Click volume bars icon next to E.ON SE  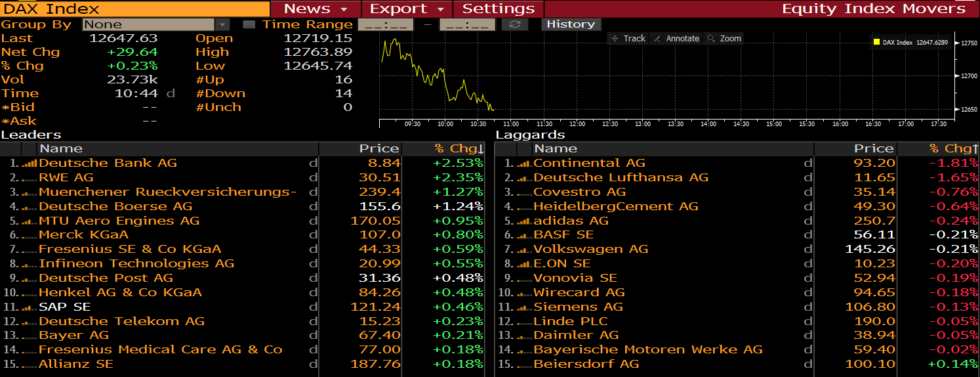pyautogui.click(x=524, y=263)
